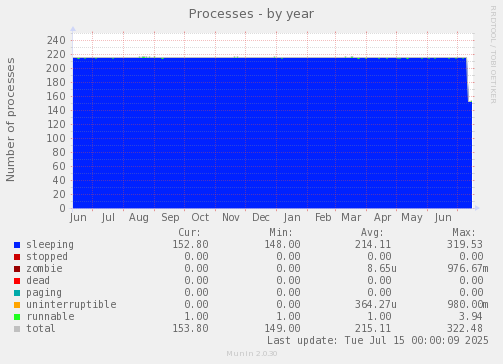This screenshot has width=503, height=364.
Task: Click the 220 y-axis tick label
Action: 56,54
